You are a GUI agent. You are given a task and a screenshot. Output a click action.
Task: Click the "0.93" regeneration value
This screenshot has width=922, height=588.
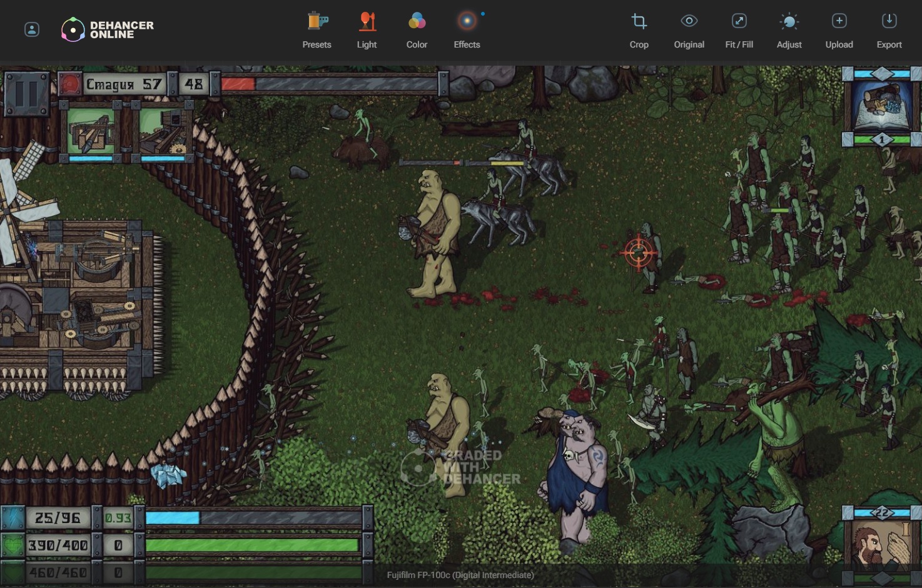[118, 518]
